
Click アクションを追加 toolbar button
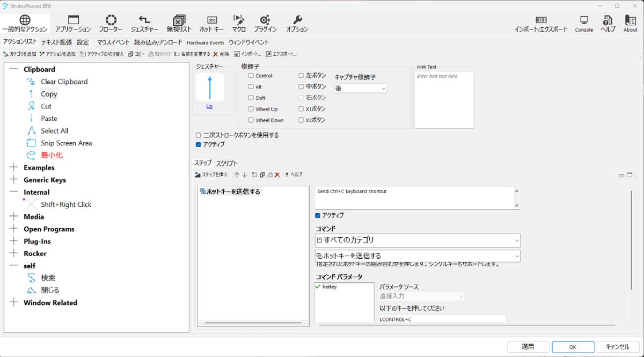click(x=57, y=54)
